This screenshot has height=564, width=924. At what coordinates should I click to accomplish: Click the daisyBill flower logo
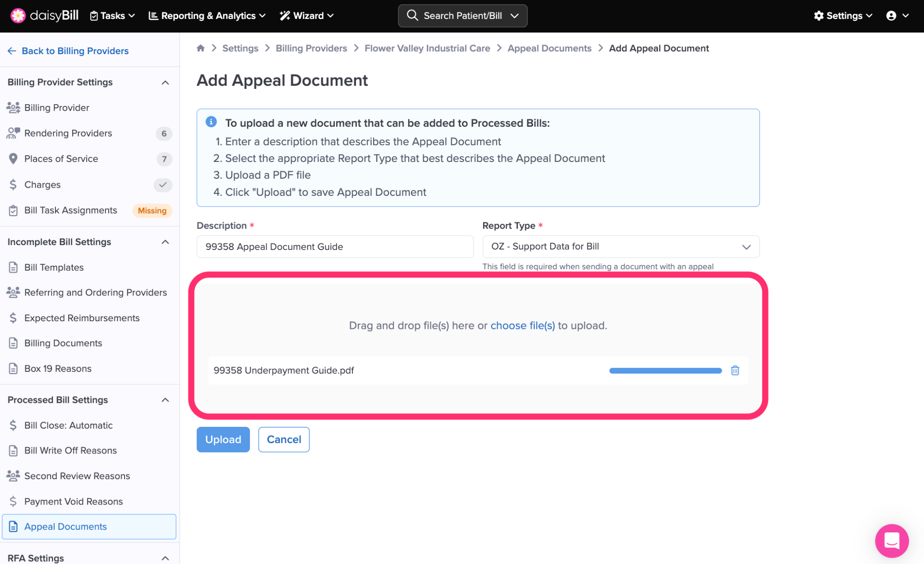pos(18,16)
